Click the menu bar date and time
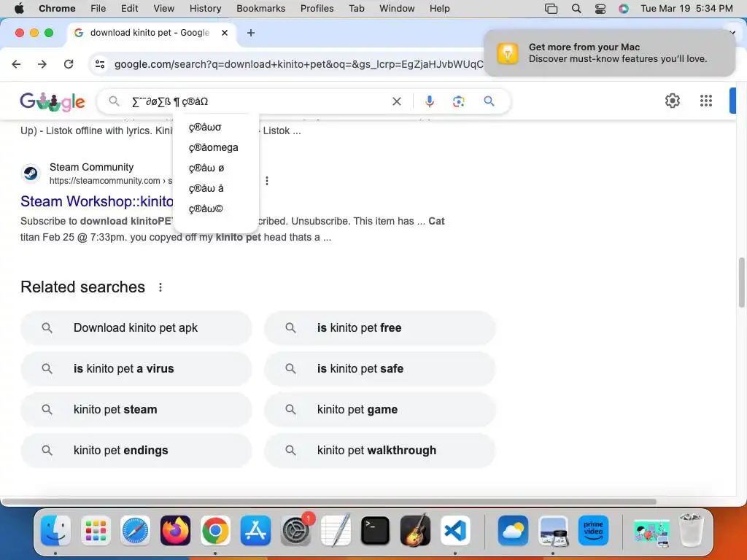Image resolution: width=747 pixels, height=560 pixels. point(686,8)
